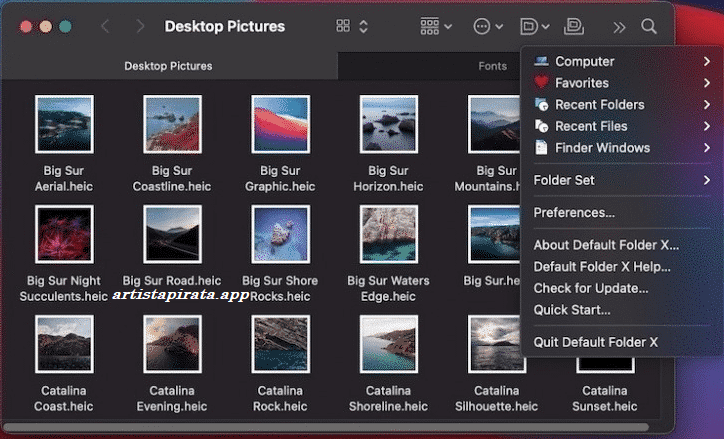The height and width of the screenshot is (439, 724).
Task: Choose Check for Update…
Action: coord(621,288)
